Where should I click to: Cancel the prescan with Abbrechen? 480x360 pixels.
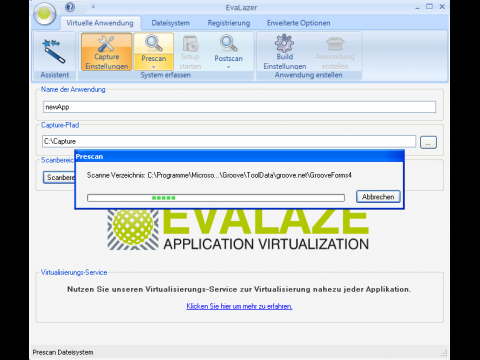tap(378, 197)
